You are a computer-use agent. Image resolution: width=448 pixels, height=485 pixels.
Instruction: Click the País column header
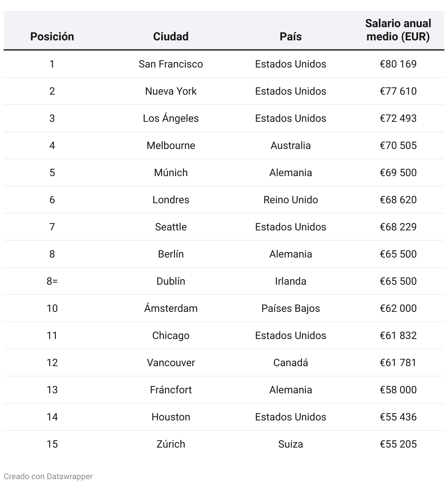coord(290,36)
